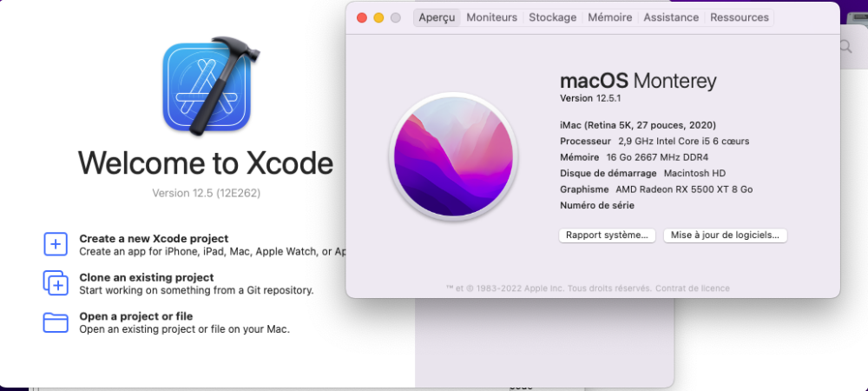Open the Moniteurs tab
Screen dimensions: 868x391
pos(491,17)
